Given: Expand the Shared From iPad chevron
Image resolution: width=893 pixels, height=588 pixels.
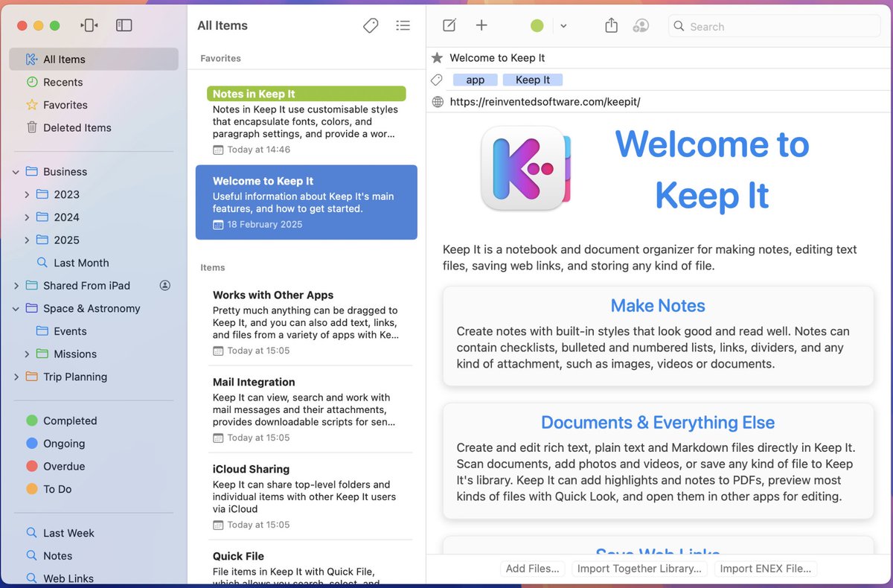Looking at the screenshot, I should tap(16, 286).
